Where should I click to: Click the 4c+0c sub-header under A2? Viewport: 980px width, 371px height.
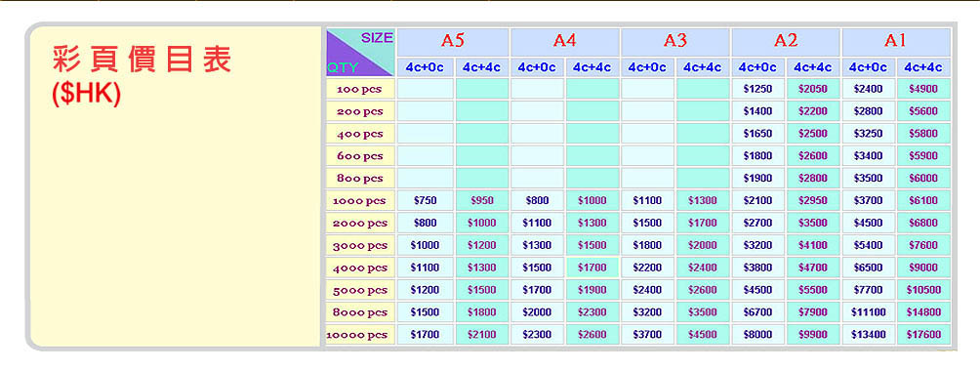(x=758, y=67)
